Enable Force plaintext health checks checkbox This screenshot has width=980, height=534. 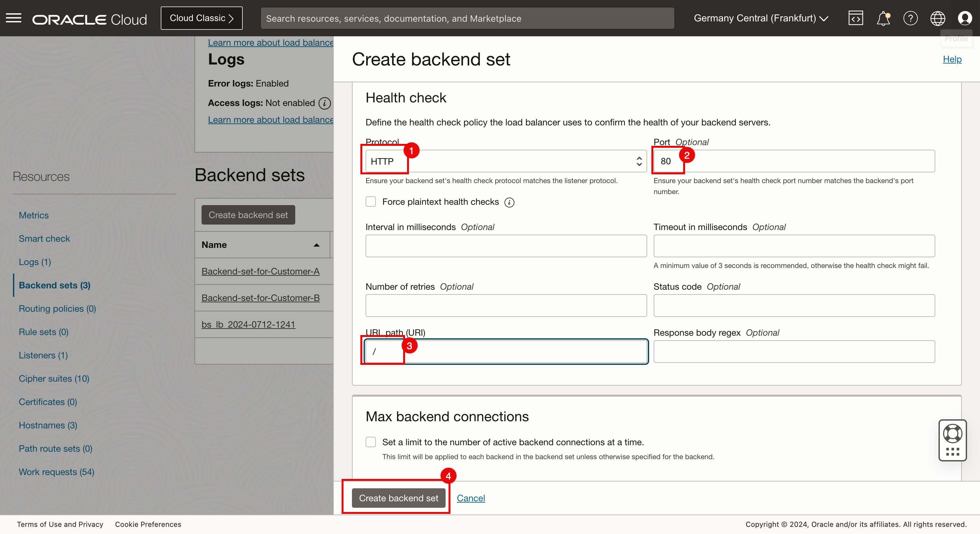[x=370, y=202]
